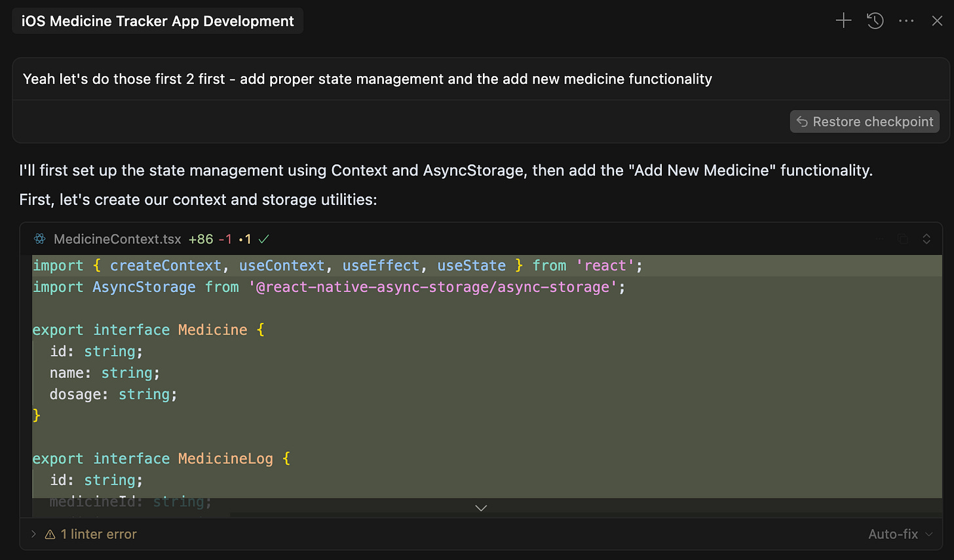954x560 pixels.
Task: Open the Auto-fix dropdown
Action: [x=900, y=534]
